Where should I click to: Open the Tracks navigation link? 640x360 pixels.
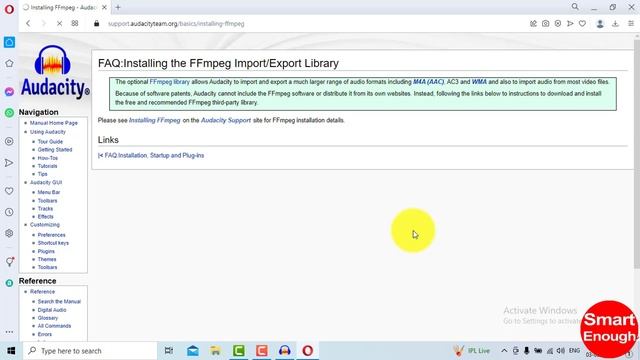[x=45, y=209]
